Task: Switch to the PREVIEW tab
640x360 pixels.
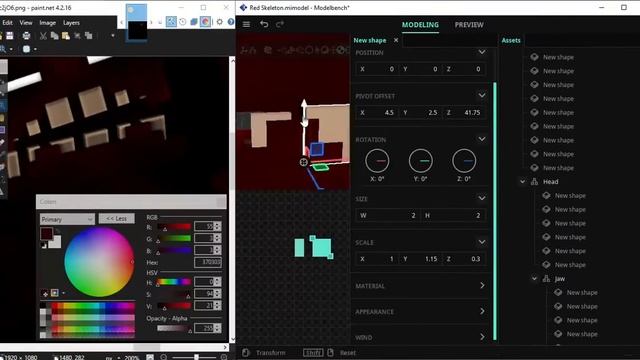Action: [x=469, y=24]
